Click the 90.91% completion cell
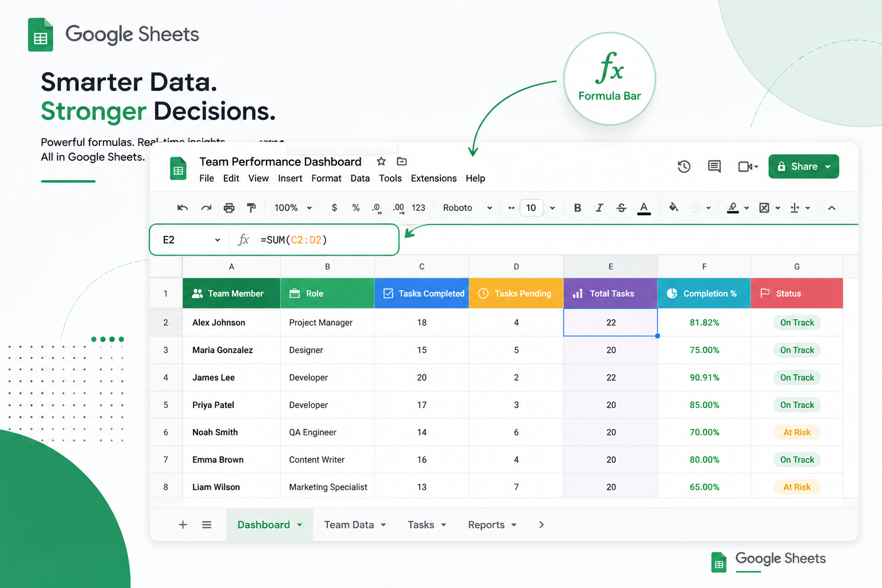The height and width of the screenshot is (588, 882). tap(704, 378)
